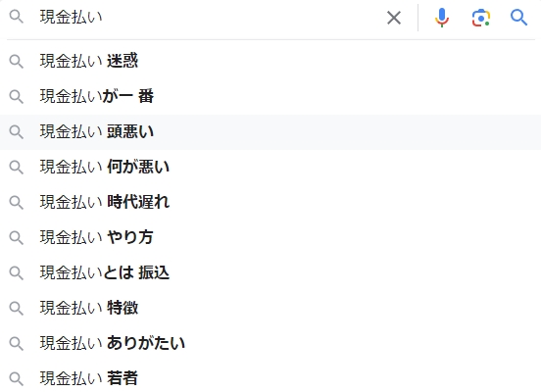Image resolution: width=541 pixels, height=392 pixels.
Task: Select suggestion 現金払い 何が悪い
Action: [x=270, y=167]
